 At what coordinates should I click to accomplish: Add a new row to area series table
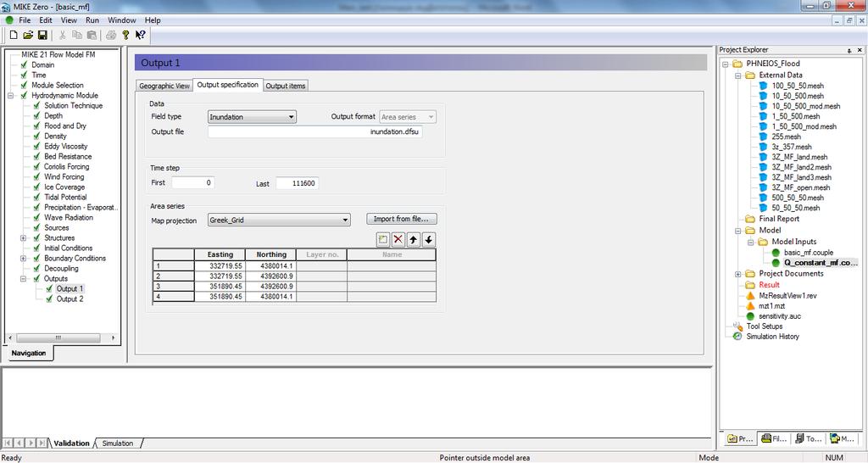click(x=382, y=240)
